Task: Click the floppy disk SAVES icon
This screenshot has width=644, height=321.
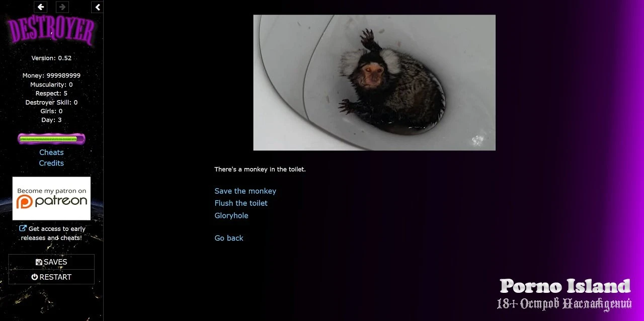Action: [x=39, y=262]
